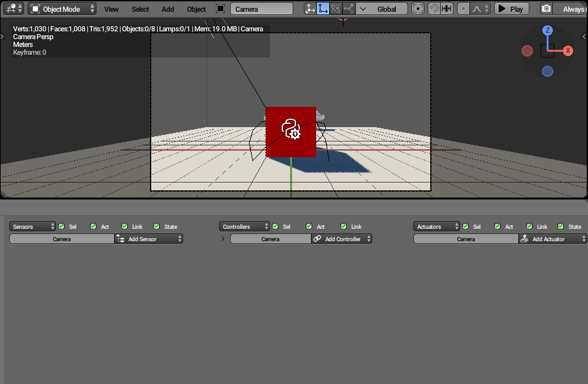
Task: Click the Z axis on the navigation gizmo
Action: coord(548,31)
